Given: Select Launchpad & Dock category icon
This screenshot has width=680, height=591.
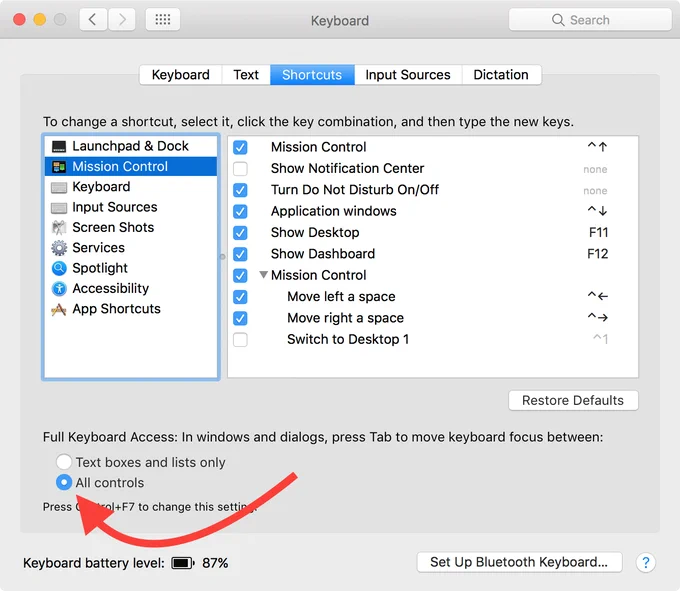Looking at the screenshot, I should click(59, 147).
